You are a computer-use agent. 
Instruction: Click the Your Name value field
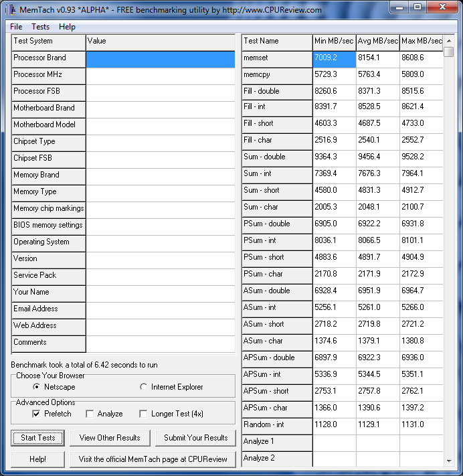(x=161, y=293)
